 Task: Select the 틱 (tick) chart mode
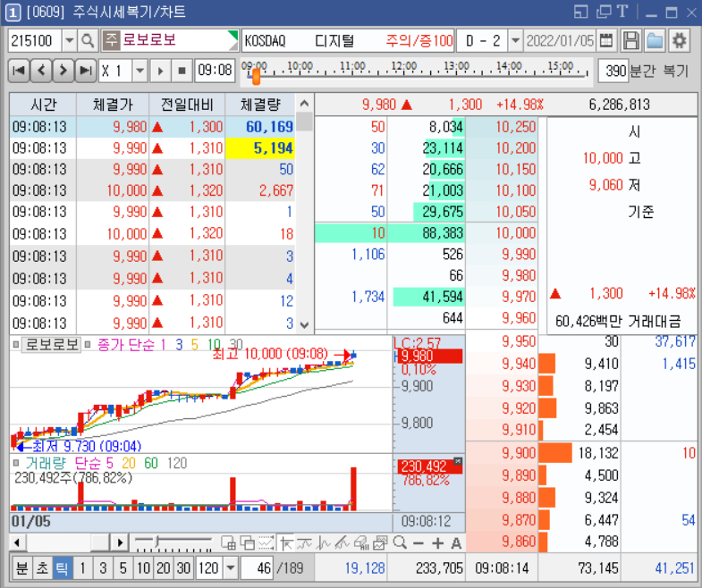coord(62,568)
